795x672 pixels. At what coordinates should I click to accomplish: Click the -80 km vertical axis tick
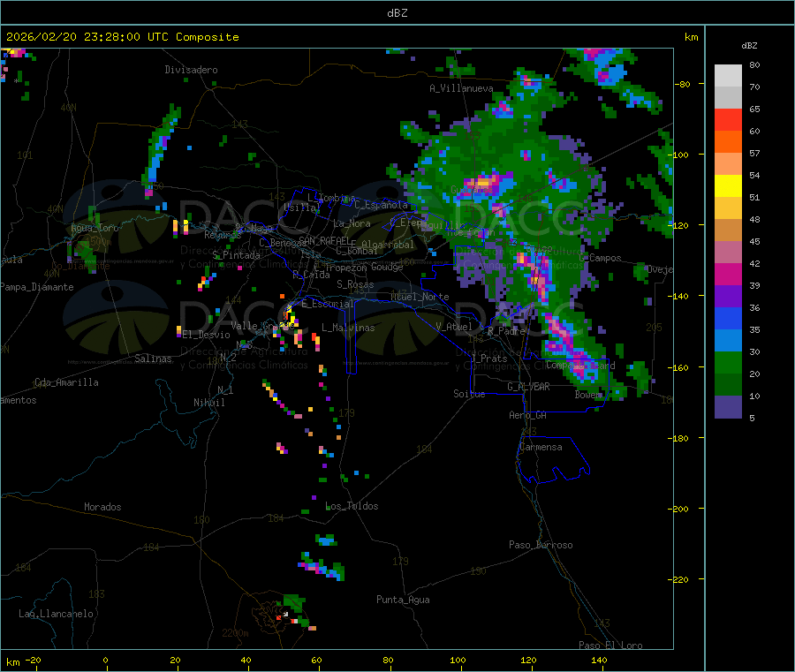click(x=683, y=84)
